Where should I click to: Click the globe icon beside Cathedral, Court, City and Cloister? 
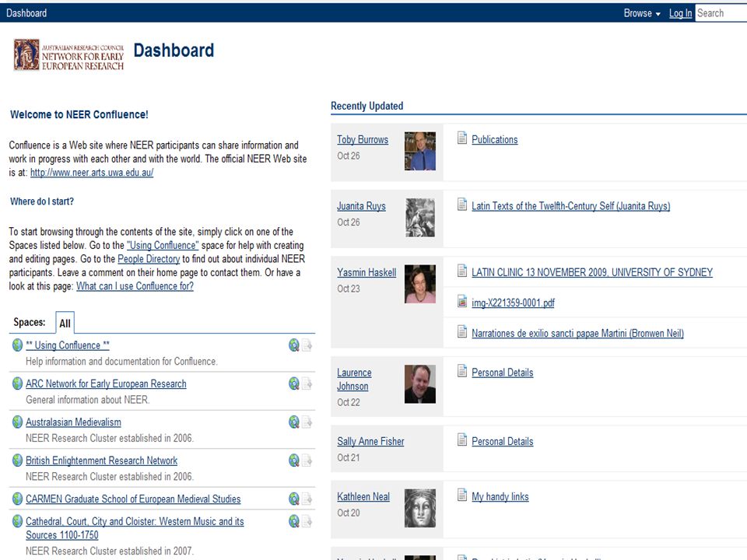17,521
